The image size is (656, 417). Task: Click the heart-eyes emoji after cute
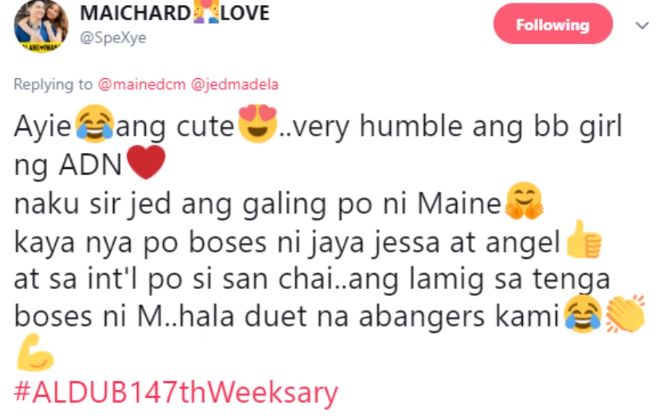257,124
